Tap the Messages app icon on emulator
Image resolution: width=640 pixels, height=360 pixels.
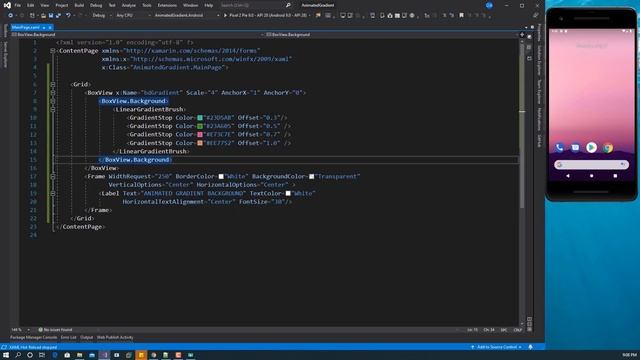click(x=575, y=148)
